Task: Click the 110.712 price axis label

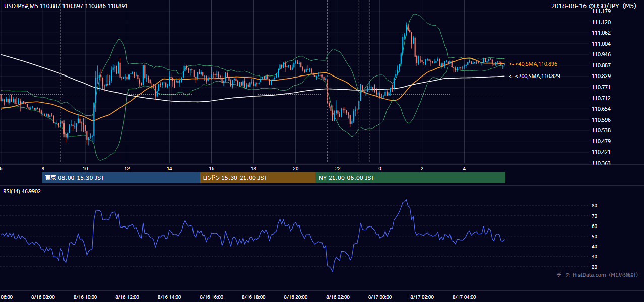Action: coord(601,98)
